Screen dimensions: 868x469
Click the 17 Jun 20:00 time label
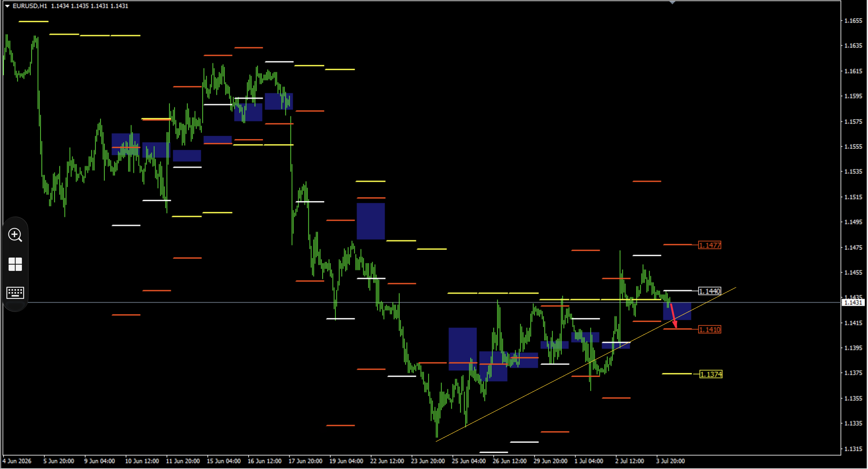coord(305,461)
